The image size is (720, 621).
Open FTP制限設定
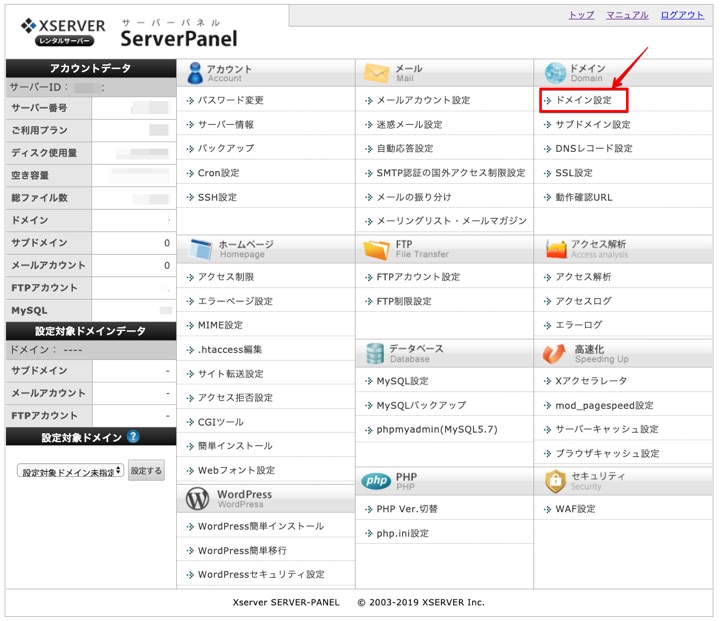[x=404, y=301]
